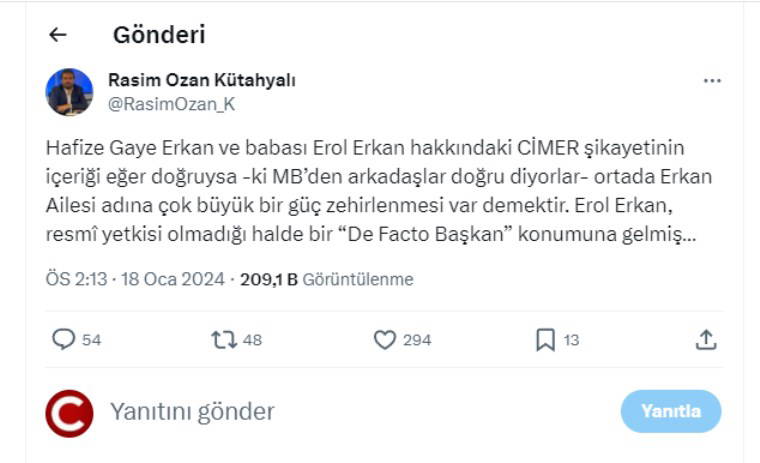
Task: Click the Yanıtla reply button
Action: point(670,411)
